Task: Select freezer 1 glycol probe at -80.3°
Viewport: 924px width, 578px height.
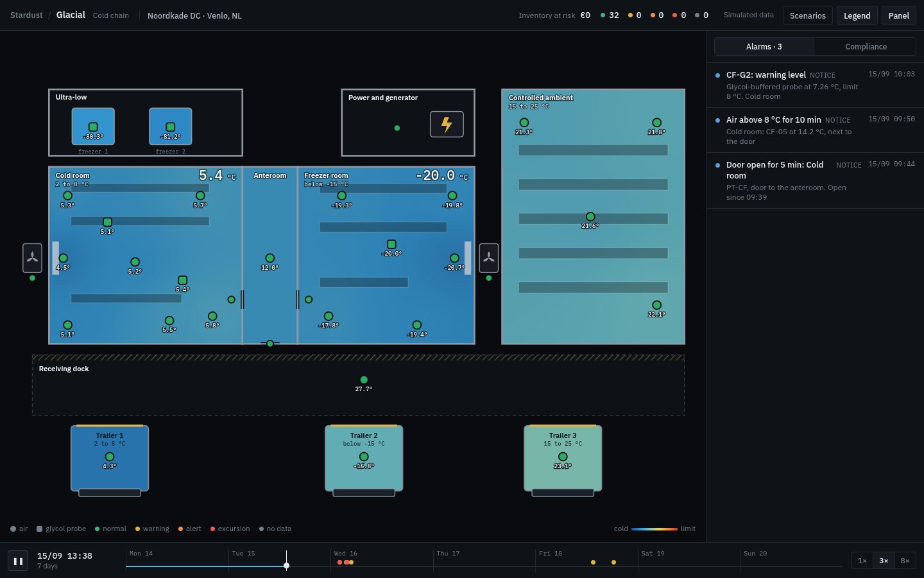Action: pos(93,127)
